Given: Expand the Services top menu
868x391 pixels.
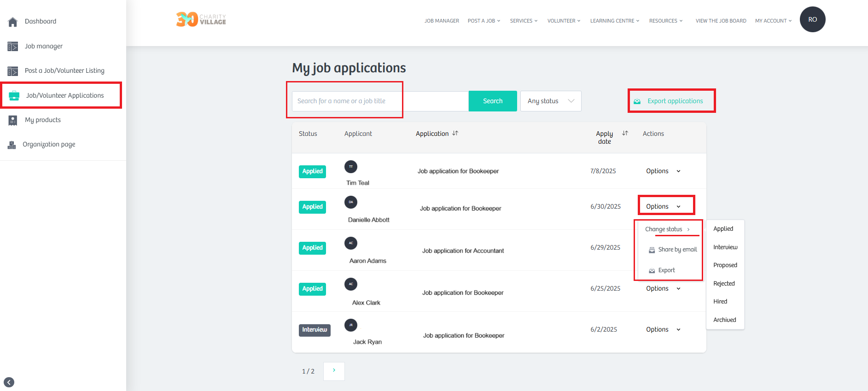Looking at the screenshot, I should coord(524,21).
